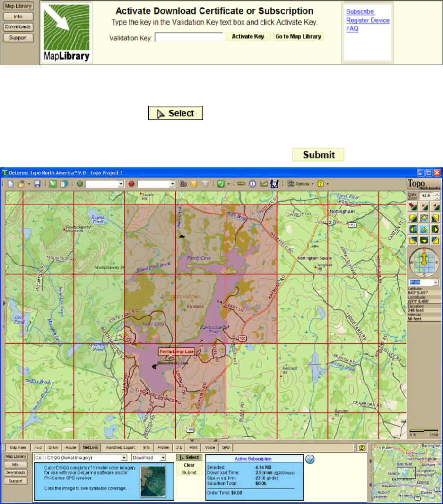Return to previous map view curved arrow
Image resolution: width=443 pixels, height=504 pixels.
point(424,229)
